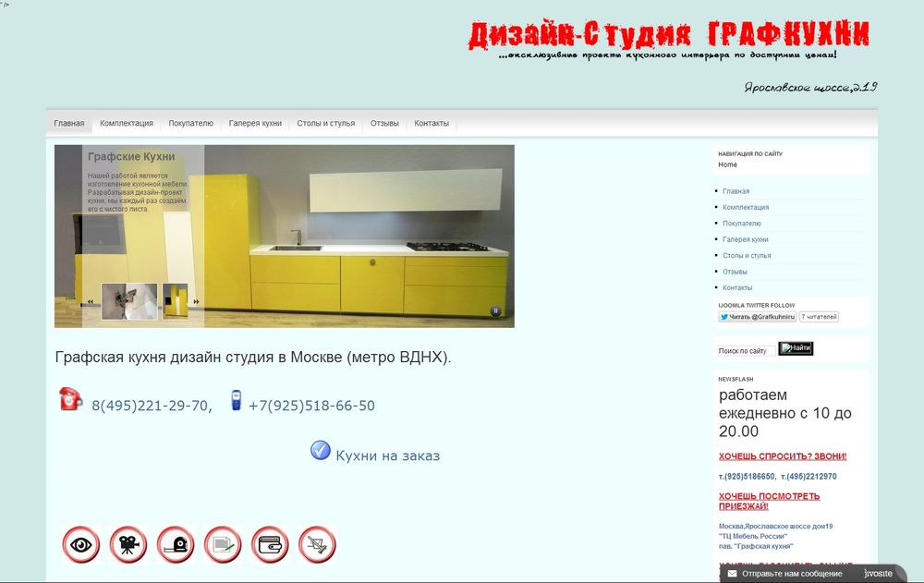Go to previous slides with rewind arrow
Screen dimensions: 924x583
(x=91, y=302)
